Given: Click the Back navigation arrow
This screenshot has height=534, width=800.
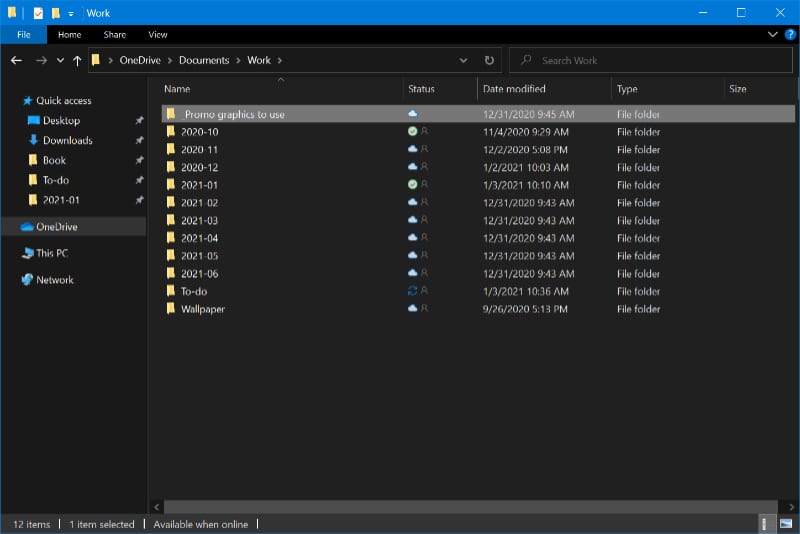Looking at the screenshot, I should 17,60.
